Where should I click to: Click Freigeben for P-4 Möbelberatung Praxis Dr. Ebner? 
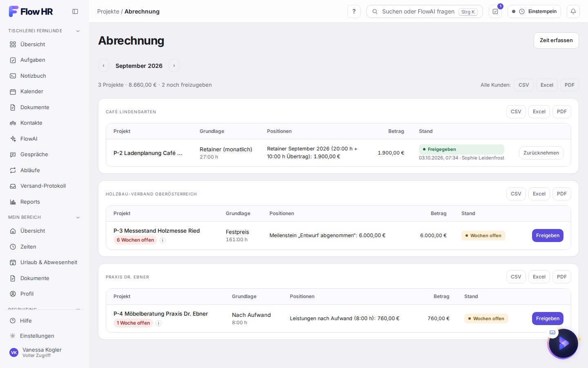(x=548, y=319)
